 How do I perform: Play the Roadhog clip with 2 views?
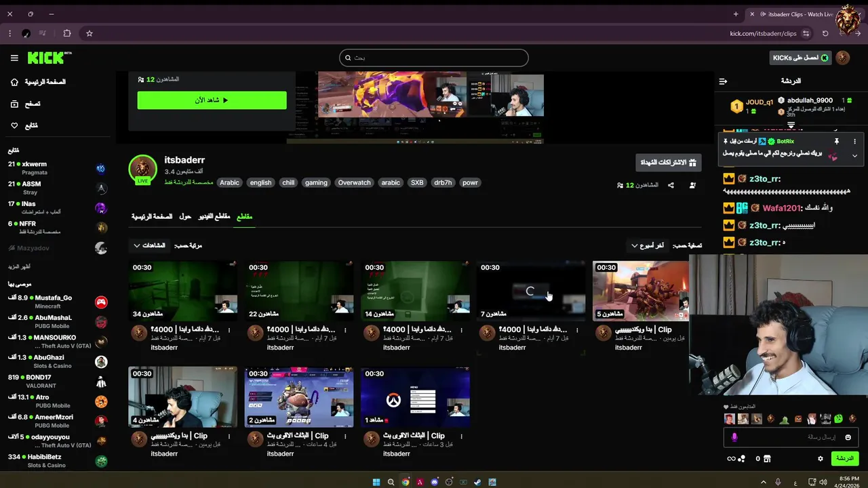point(299,398)
